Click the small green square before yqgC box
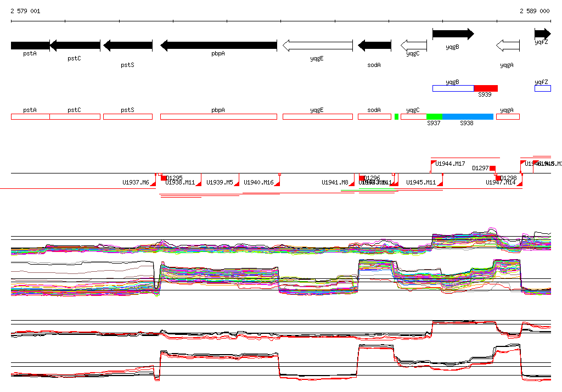This screenshot has width=562, height=392. (x=396, y=116)
